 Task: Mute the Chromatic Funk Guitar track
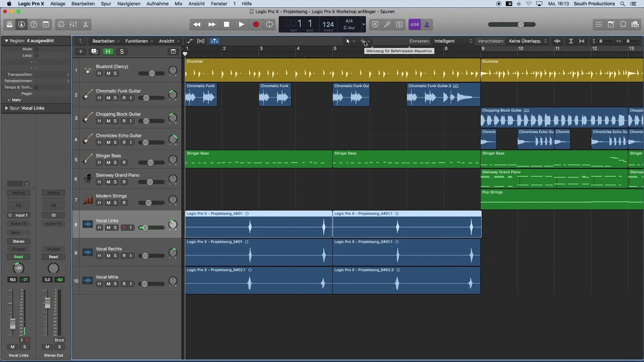click(108, 98)
